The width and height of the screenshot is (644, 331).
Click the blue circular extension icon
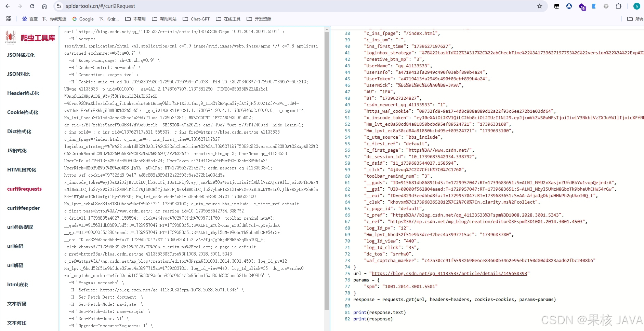point(569,6)
